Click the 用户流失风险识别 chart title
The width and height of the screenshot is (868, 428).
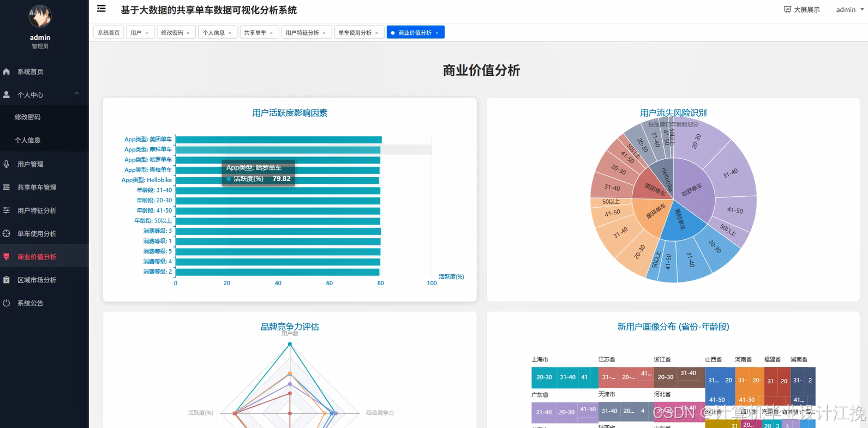tap(673, 113)
